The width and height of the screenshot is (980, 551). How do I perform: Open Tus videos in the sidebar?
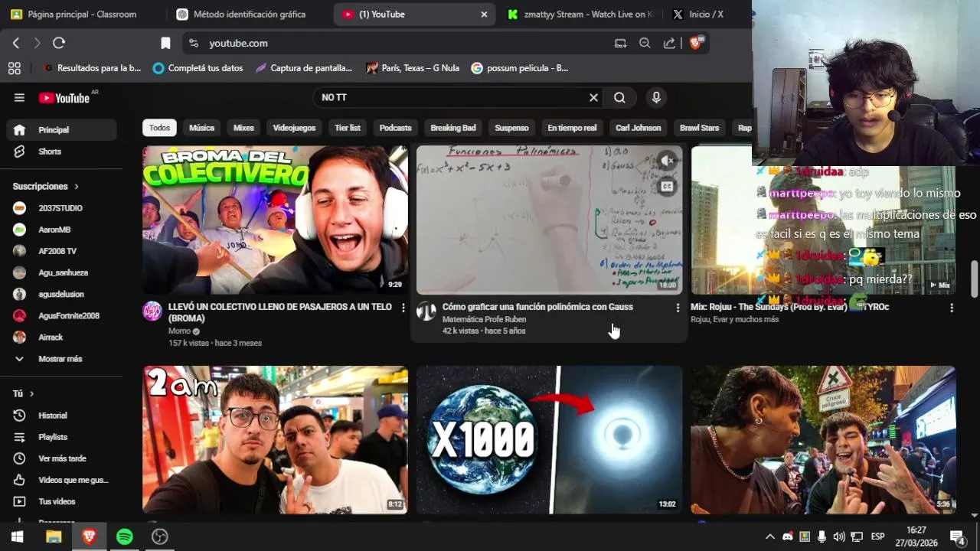61,501
